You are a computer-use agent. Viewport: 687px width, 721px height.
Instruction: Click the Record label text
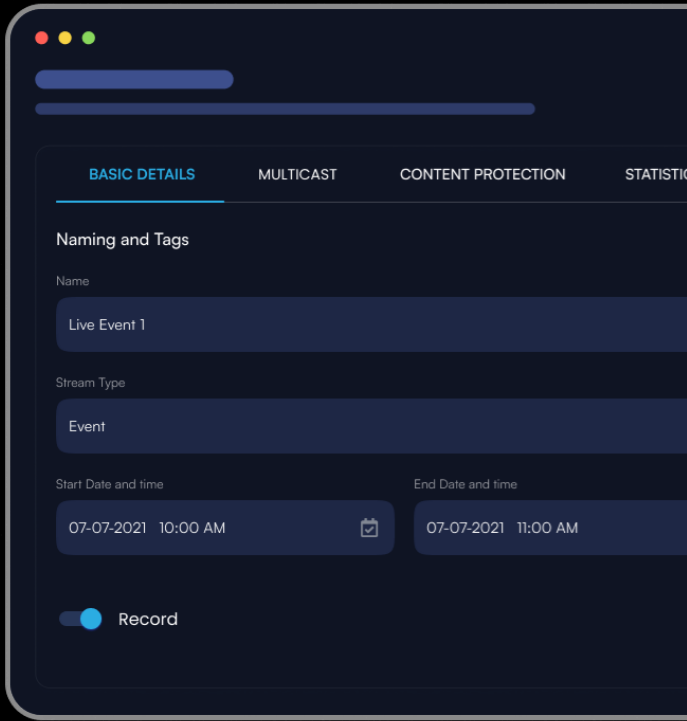click(x=148, y=619)
